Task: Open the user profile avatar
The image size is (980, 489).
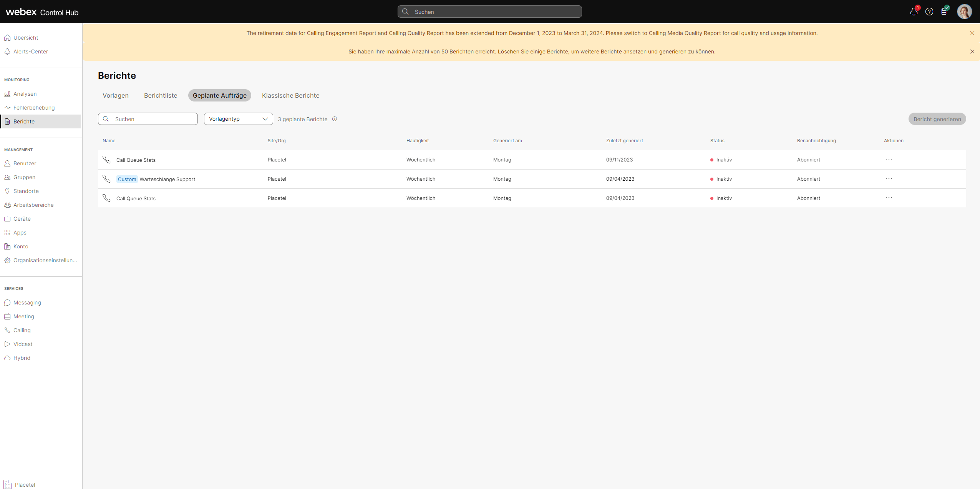Action: pos(964,12)
